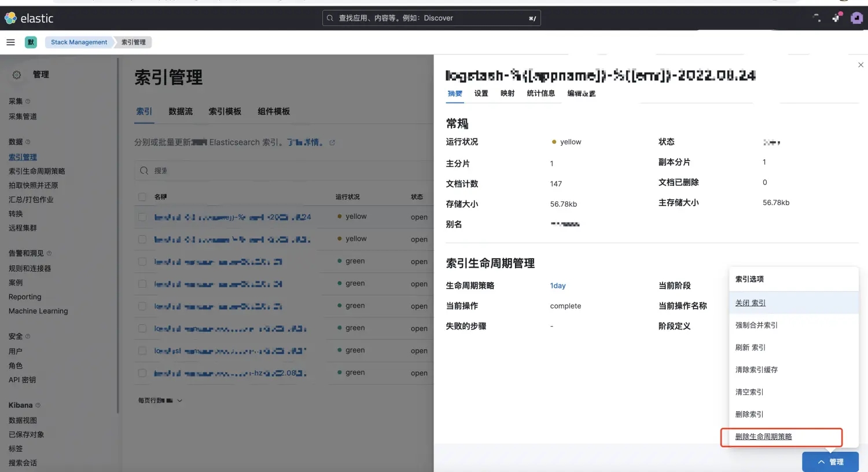Close the index details flyout
868x472 pixels.
860,65
